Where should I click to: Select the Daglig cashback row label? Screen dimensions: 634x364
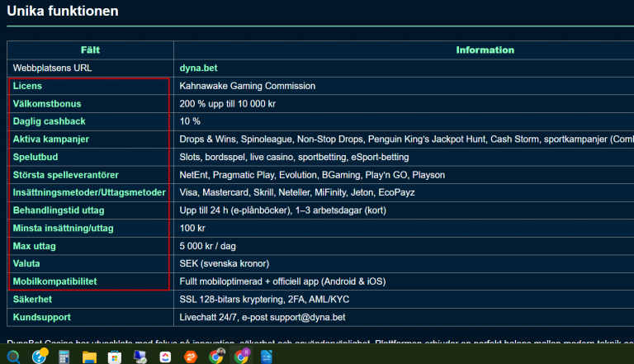coord(50,121)
